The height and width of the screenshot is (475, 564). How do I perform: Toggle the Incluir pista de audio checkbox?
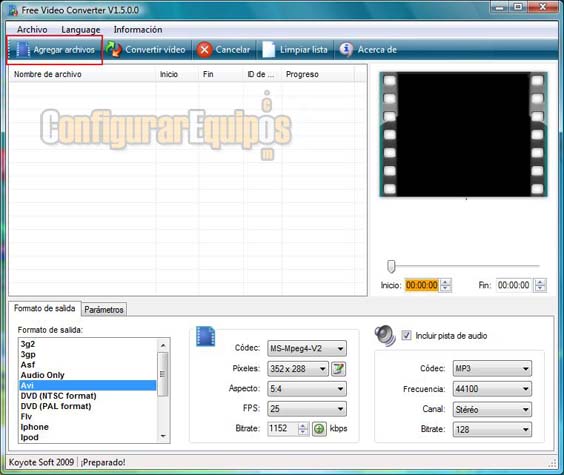[x=406, y=335]
